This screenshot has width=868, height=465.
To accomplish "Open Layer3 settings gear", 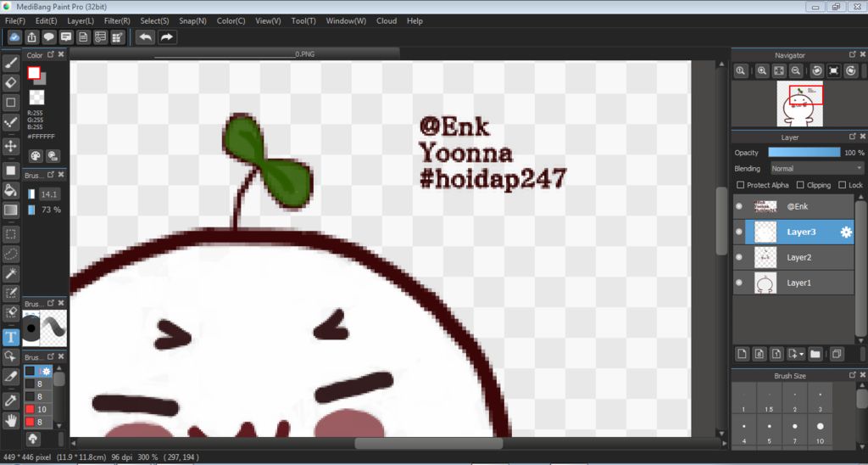I will pos(846,232).
